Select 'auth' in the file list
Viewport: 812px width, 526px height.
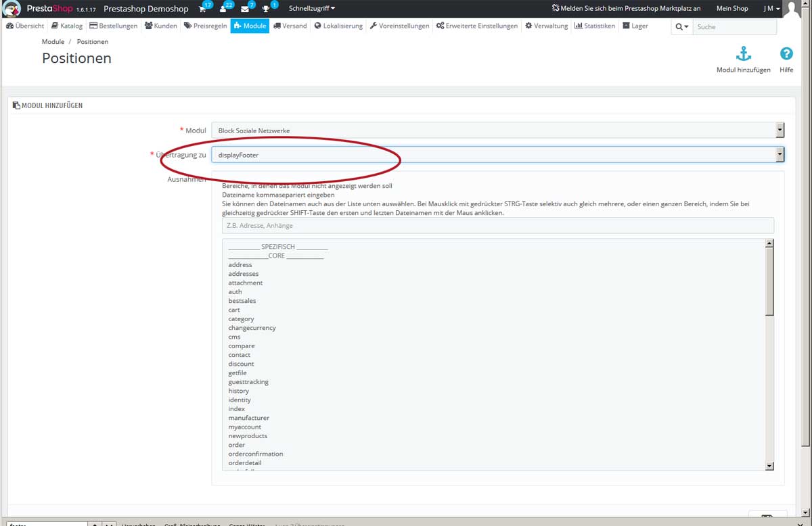[235, 292]
